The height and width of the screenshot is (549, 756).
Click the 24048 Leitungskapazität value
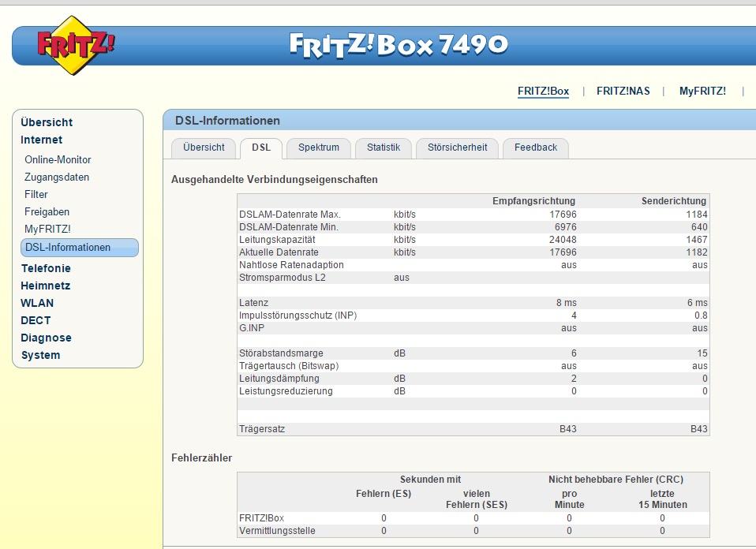pos(563,240)
